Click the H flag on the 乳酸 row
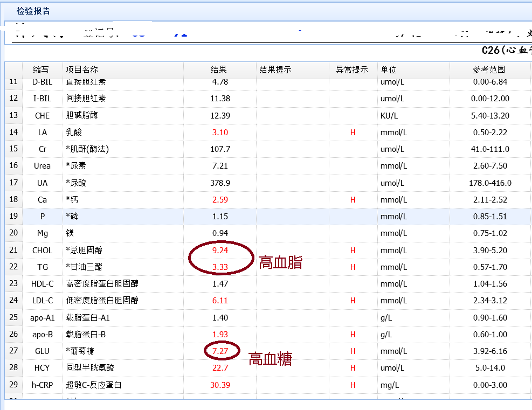Viewport: 532px width, 410px height. point(353,132)
